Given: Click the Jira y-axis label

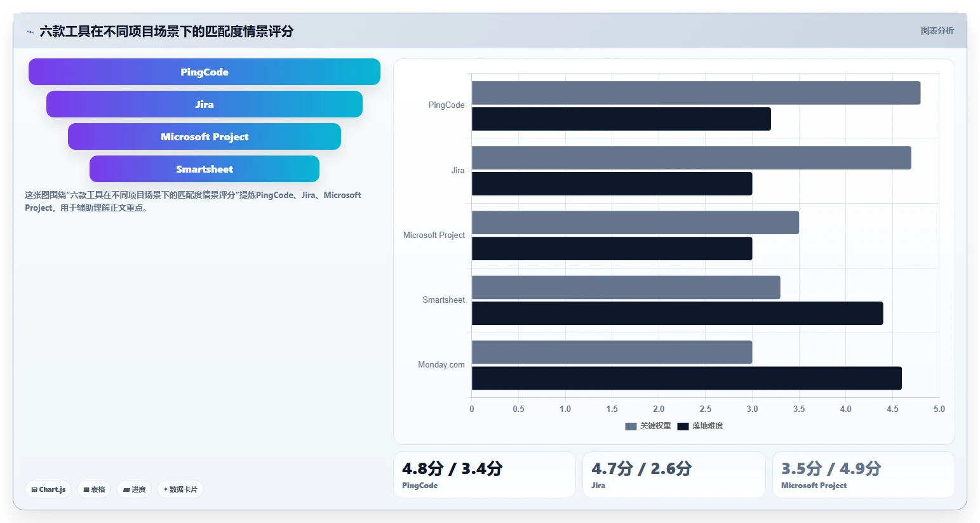Looking at the screenshot, I should click(458, 170).
